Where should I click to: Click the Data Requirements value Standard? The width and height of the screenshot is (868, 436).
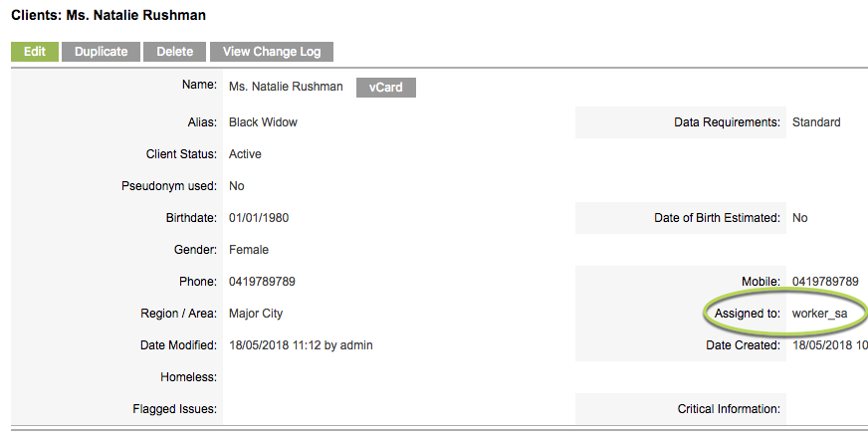click(x=816, y=122)
